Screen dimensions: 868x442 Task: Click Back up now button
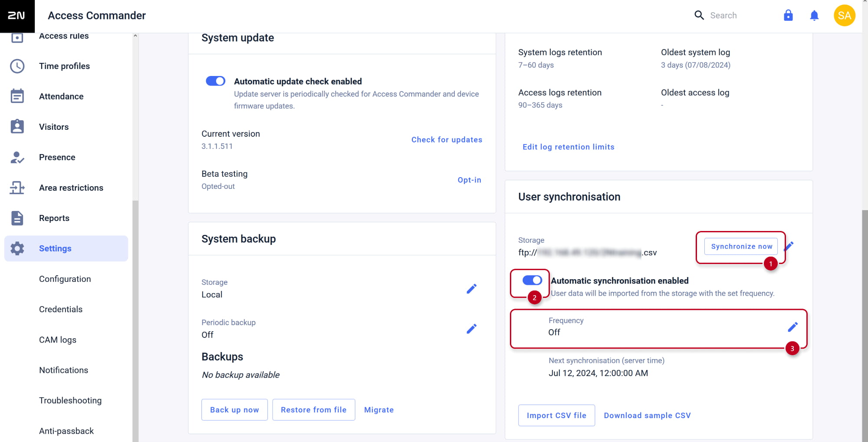point(234,410)
